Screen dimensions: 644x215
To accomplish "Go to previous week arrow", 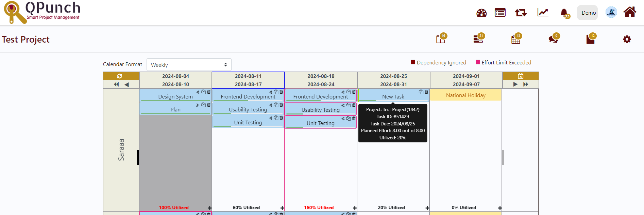I will 127,85.
